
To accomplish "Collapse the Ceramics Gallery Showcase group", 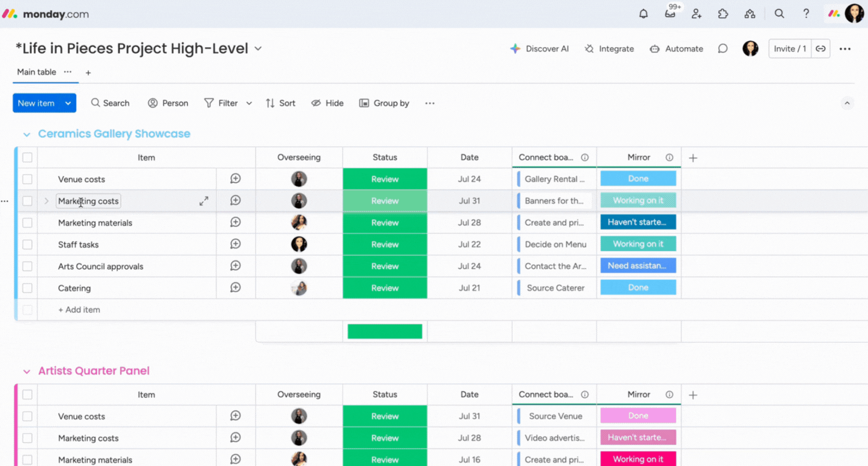I will point(27,134).
